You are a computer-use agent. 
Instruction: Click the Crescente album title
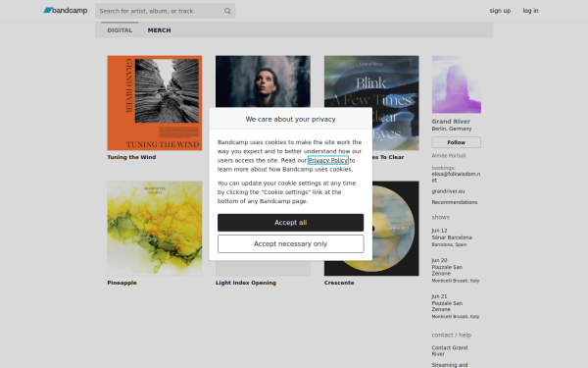coord(339,283)
